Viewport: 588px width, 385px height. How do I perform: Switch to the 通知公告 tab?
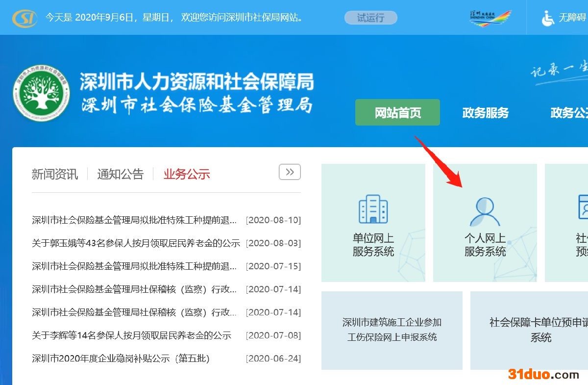click(121, 174)
